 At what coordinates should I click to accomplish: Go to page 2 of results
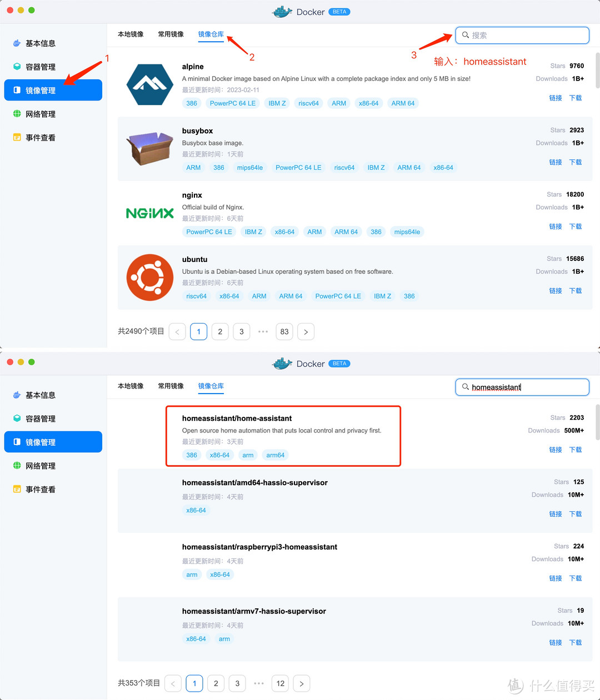pyautogui.click(x=220, y=331)
